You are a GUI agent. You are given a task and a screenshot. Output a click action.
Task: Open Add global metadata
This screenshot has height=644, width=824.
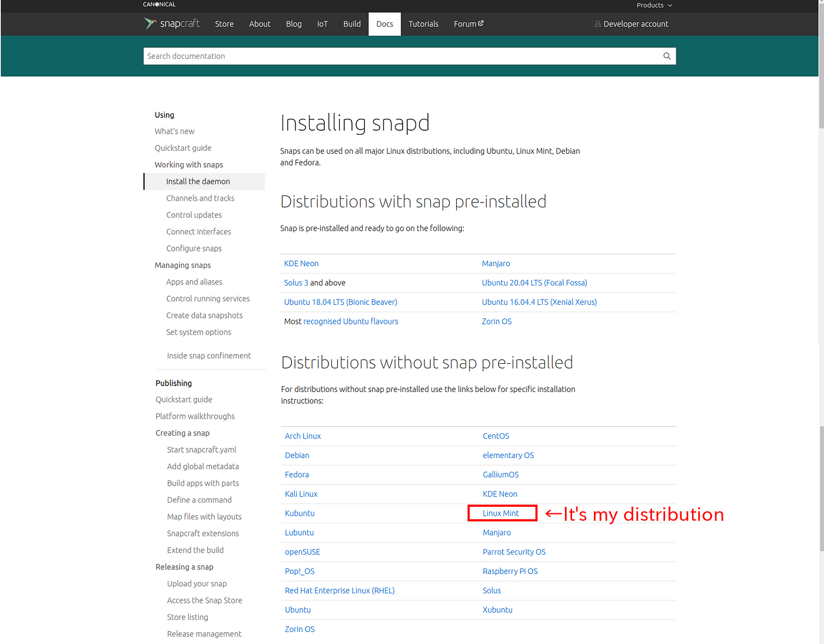click(203, 467)
